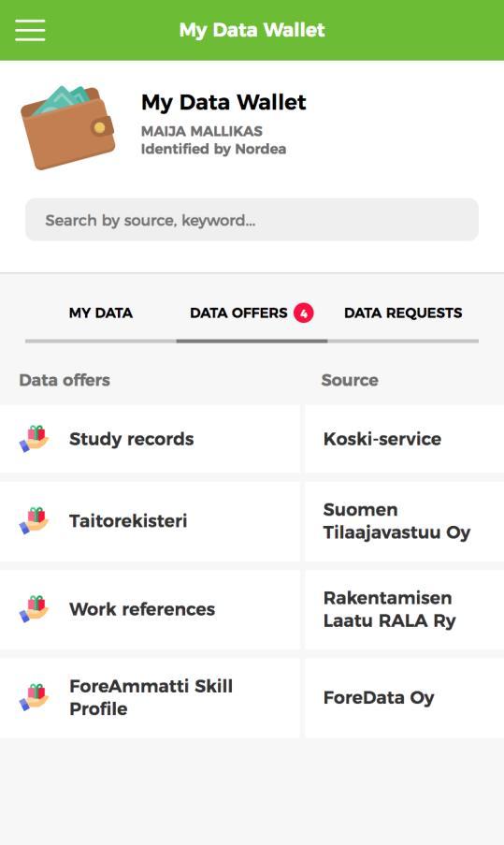
Task: Click gift icon beside Work references
Action: 35,609
